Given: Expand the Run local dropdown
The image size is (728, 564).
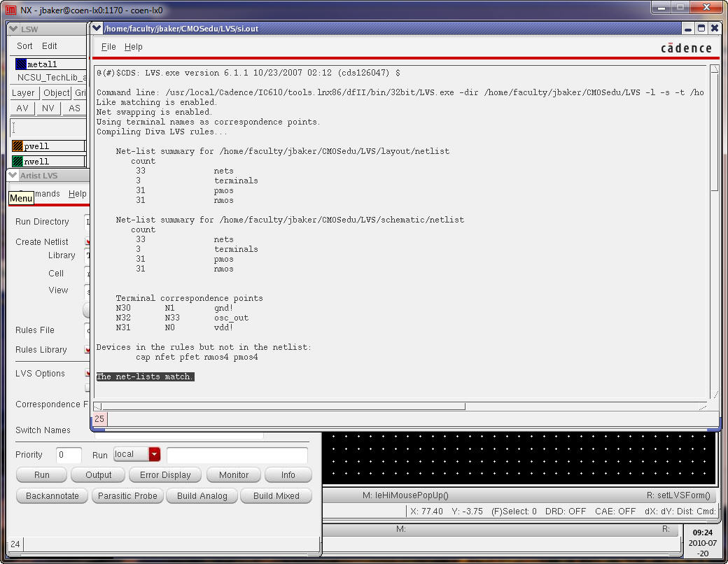Looking at the screenshot, I should 154,454.
